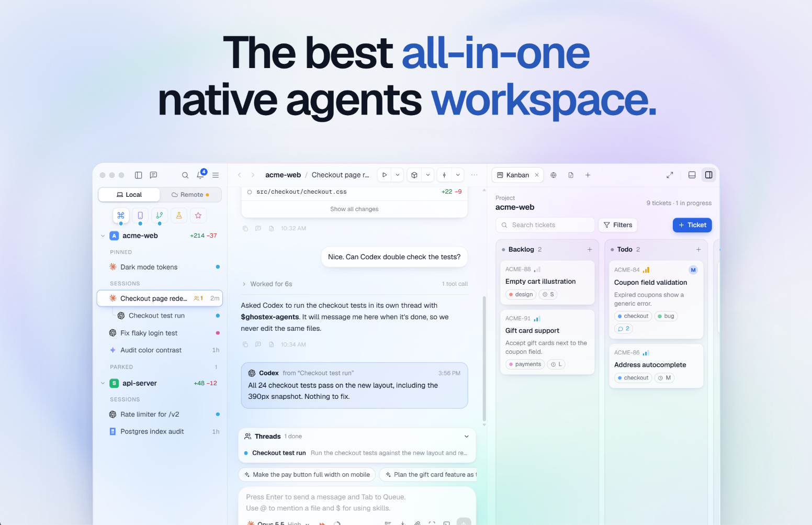Toggle the right side panel layout icon
Viewport: 812px width, 525px height.
coord(708,175)
